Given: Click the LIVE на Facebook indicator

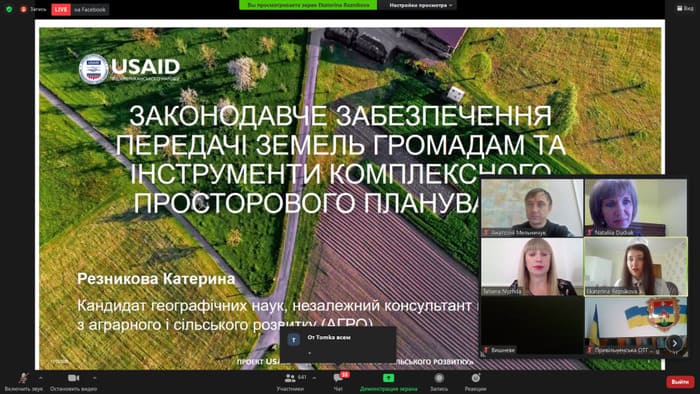Looking at the screenshot, I should coord(80,9).
